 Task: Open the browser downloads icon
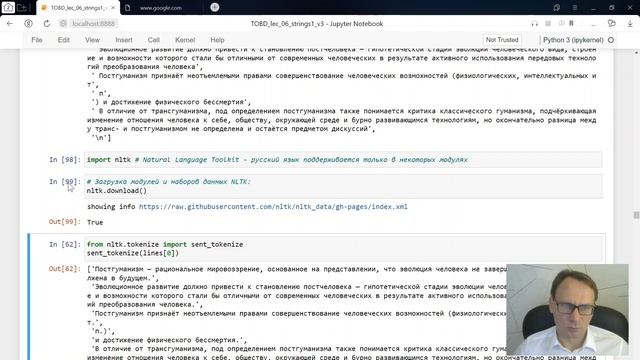coord(630,24)
